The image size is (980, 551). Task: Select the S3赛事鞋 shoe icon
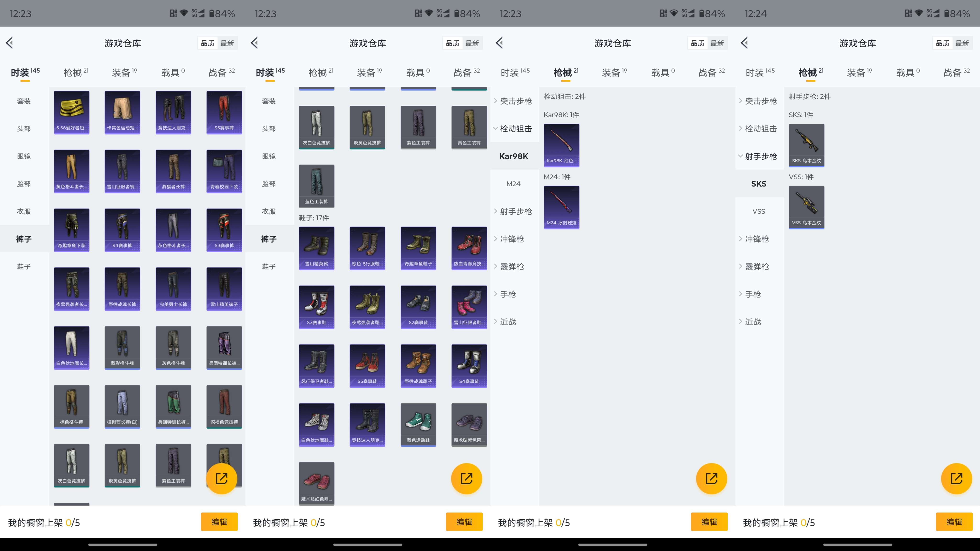pos(317,307)
